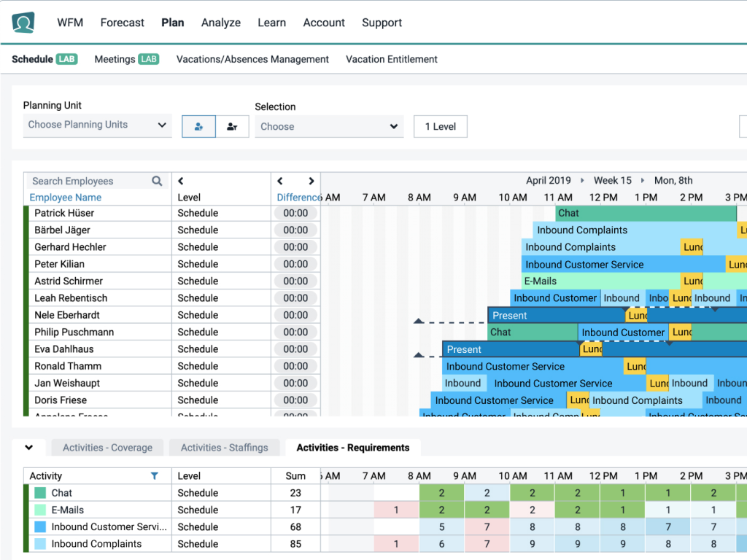Open the Forecast menu
This screenshot has height=560, width=747.
click(x=122, y=23)
